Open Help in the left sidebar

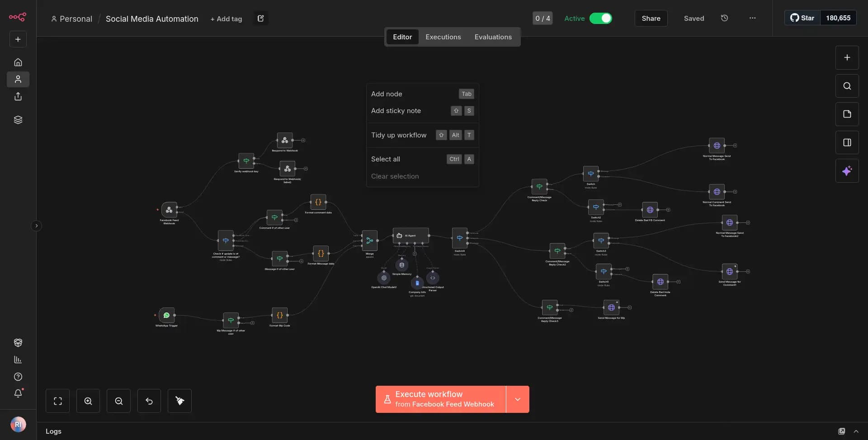pos(18,377)
